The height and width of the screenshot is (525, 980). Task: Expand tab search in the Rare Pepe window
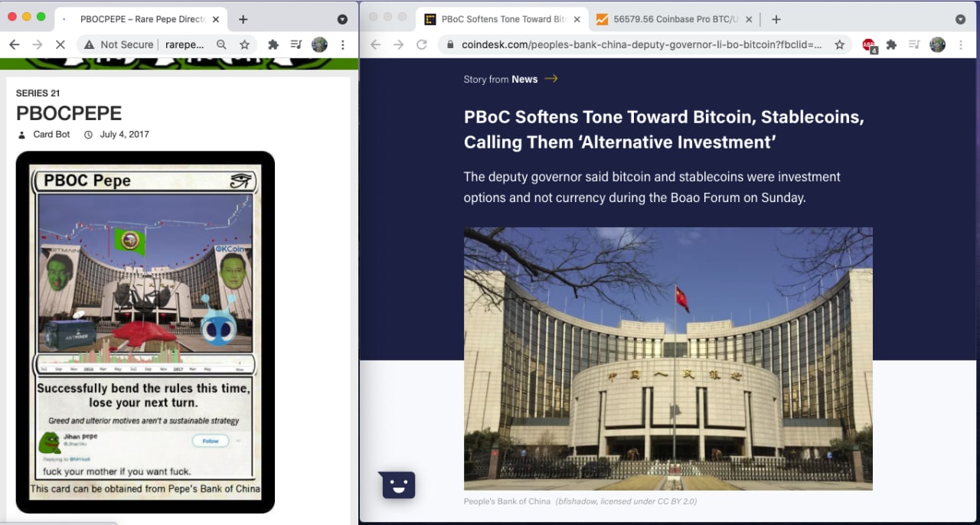tap(342, 19)
